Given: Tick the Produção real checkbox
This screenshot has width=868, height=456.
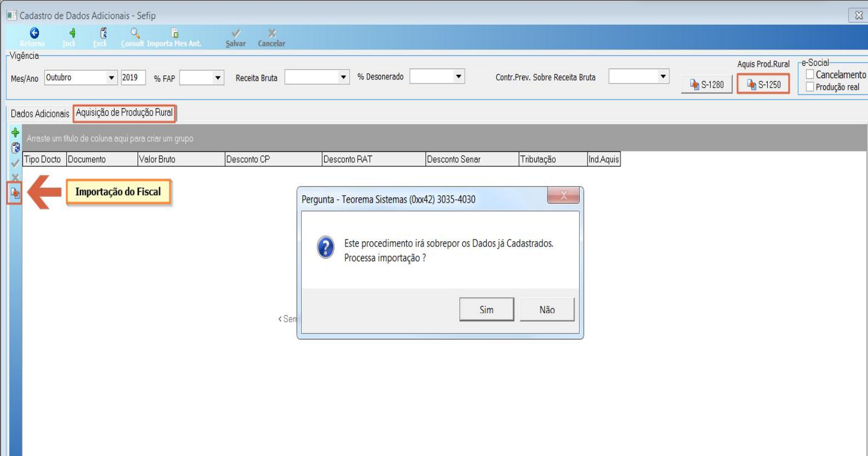Looking at the screenshot, I should tap(810, 87).
